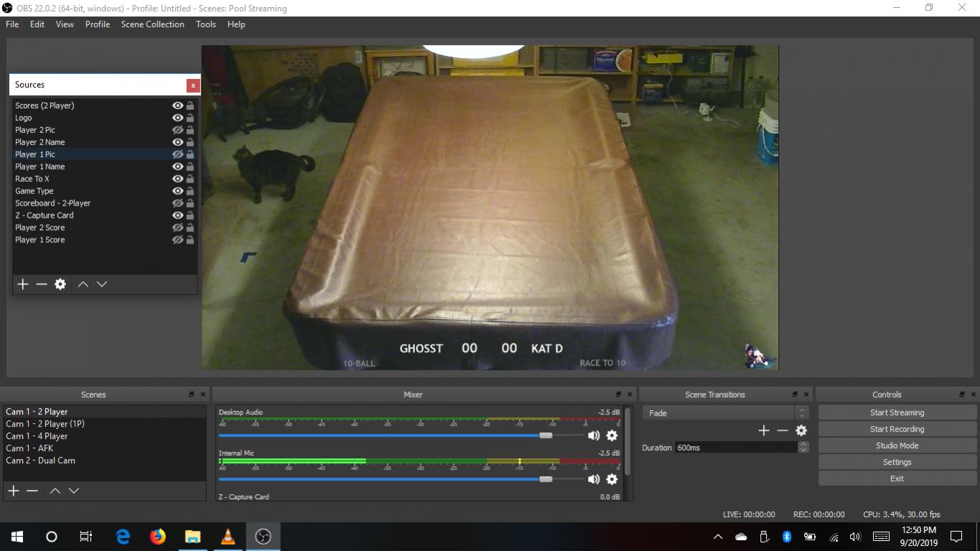The image size is (980, 551).
Task: Move selected source up with arrow
Action: click(83, 284)
